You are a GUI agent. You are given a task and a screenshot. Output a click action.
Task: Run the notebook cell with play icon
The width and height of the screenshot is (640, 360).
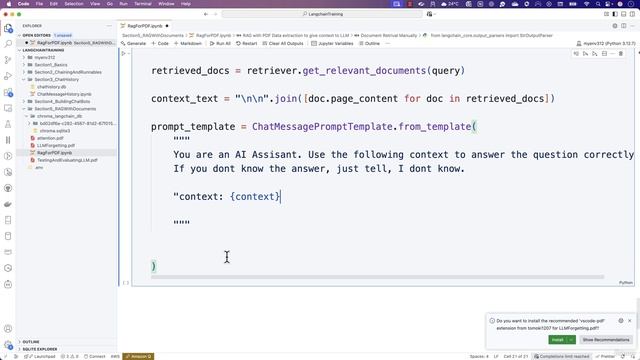pos(124,53)
